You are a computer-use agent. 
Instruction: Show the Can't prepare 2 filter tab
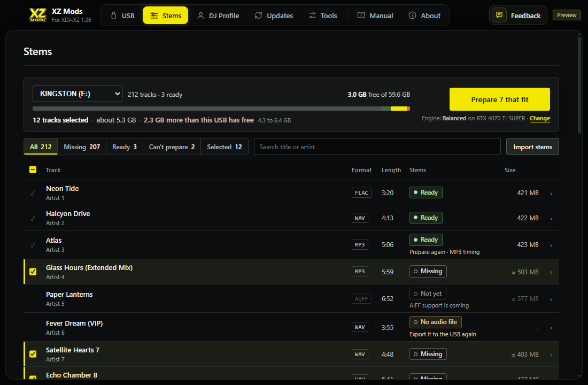point(172,147)
